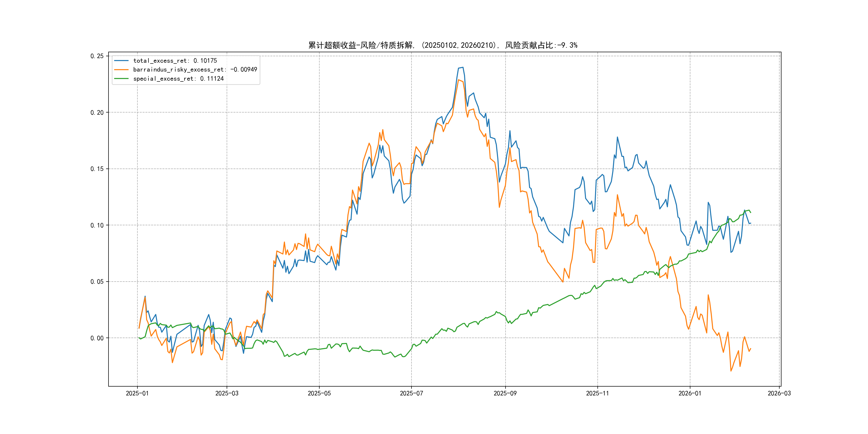The height and width of the screenshot is (434, 868).
Task: Click the 2025-01 x-axis tick label
Action: coord(137,393)
